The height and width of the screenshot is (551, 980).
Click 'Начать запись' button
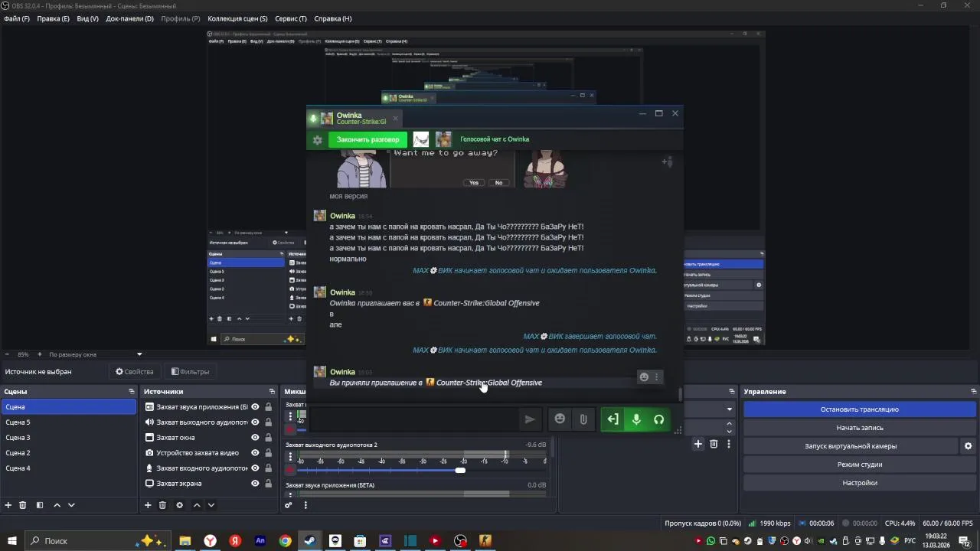click(859, 428)
